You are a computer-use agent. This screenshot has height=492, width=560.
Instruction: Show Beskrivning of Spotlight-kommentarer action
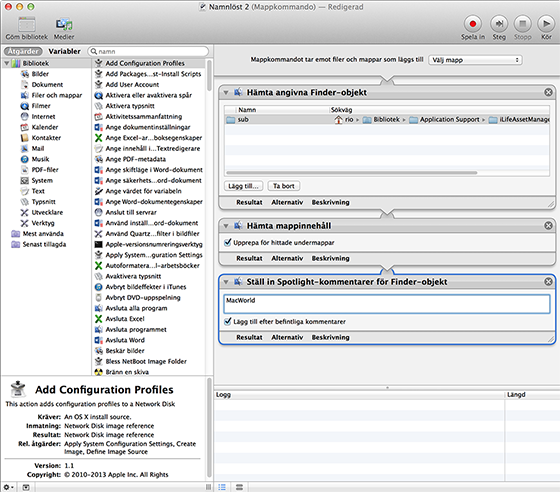330,337
